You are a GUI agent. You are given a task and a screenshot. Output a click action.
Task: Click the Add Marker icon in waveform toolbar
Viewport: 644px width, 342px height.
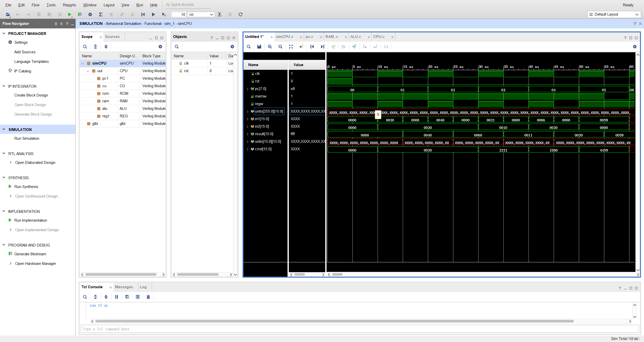(354, 47)
